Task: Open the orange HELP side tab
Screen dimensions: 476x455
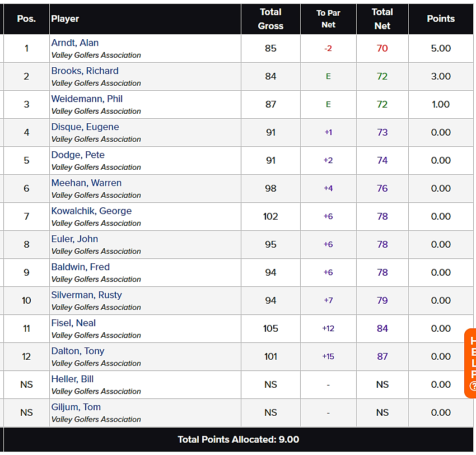Action: click(x=470, y=363)
